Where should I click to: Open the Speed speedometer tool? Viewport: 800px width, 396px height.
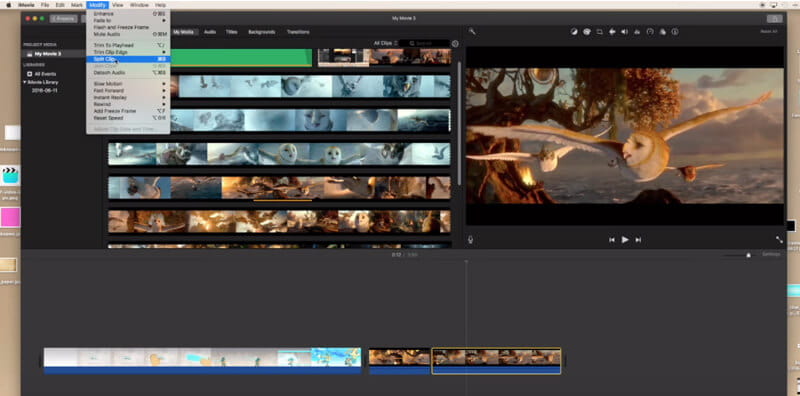click(649, 32)
